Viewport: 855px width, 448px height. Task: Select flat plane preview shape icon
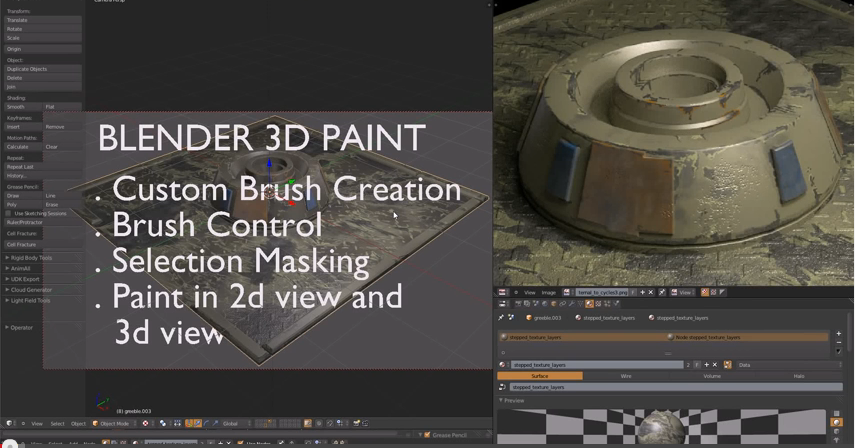click(x=836, y=413)
